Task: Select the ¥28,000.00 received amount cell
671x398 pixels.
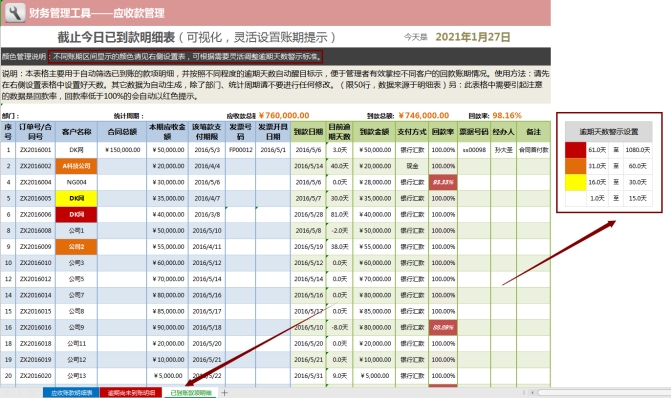Action: point(374,182)
